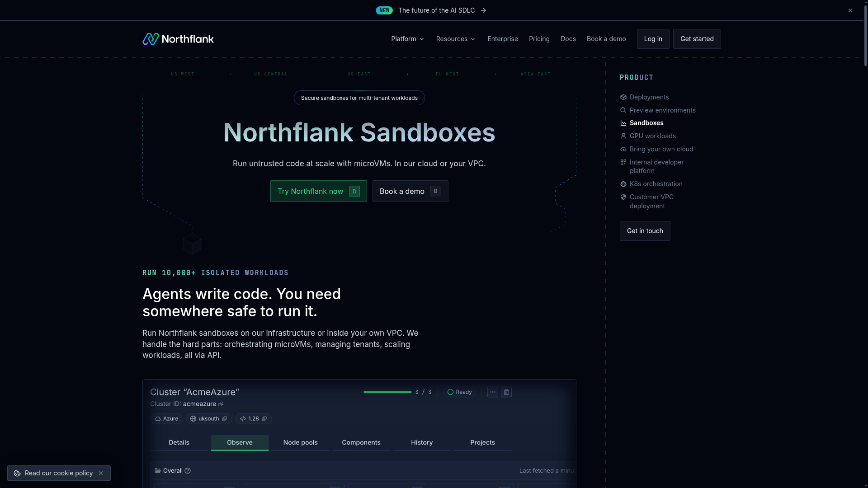
Task: Close the cookie policy notice
Action: pyautogui.click(x=101, y=473)
